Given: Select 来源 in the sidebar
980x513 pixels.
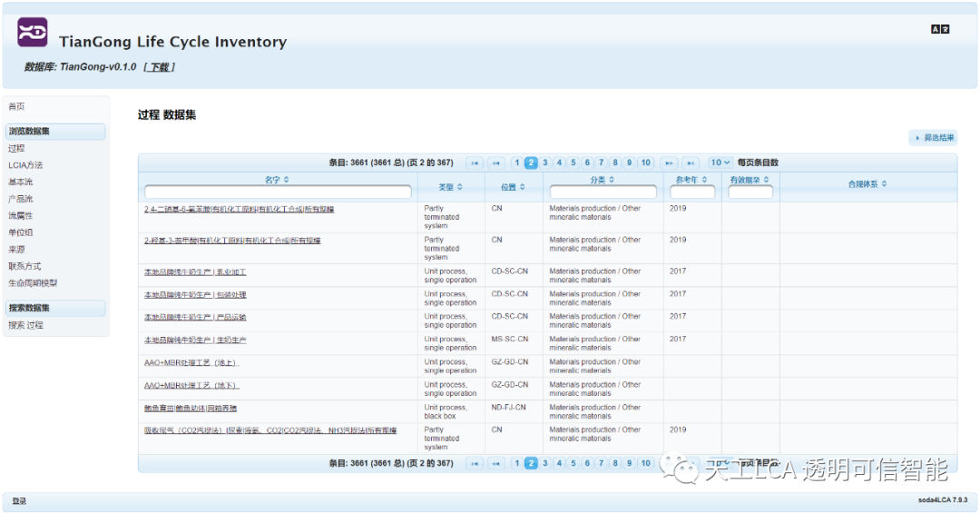Looking at the screenshot, I should (x=17, y=250).
